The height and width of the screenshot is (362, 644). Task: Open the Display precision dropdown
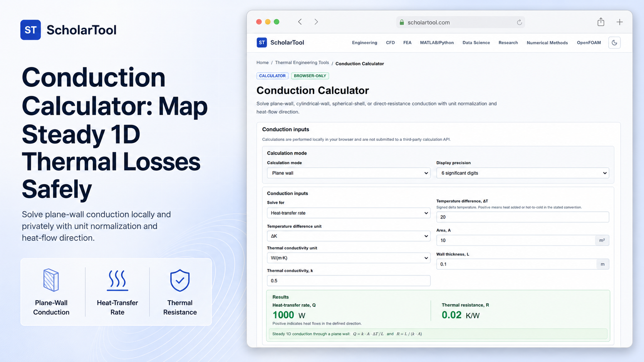click(x=523, y=173)
